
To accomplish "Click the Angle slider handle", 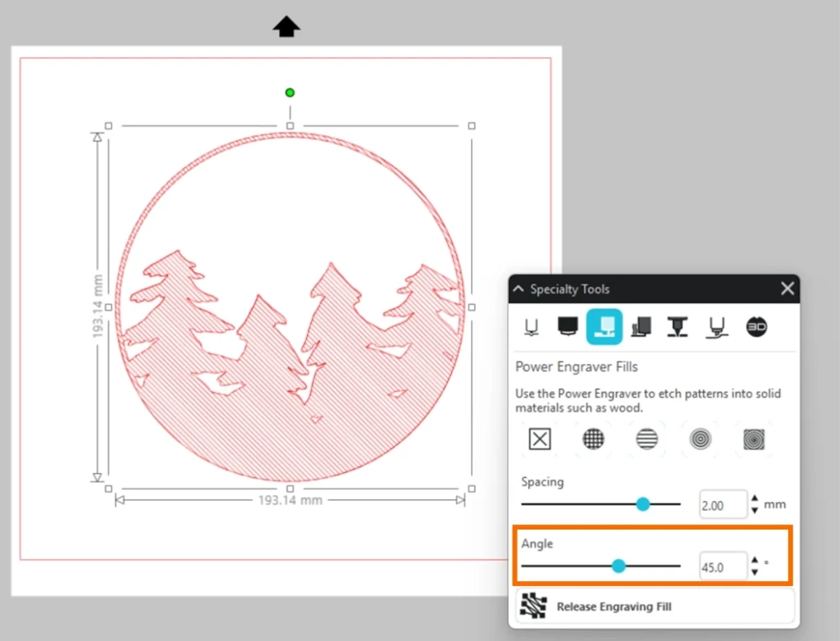I will [x=619, y=566].
